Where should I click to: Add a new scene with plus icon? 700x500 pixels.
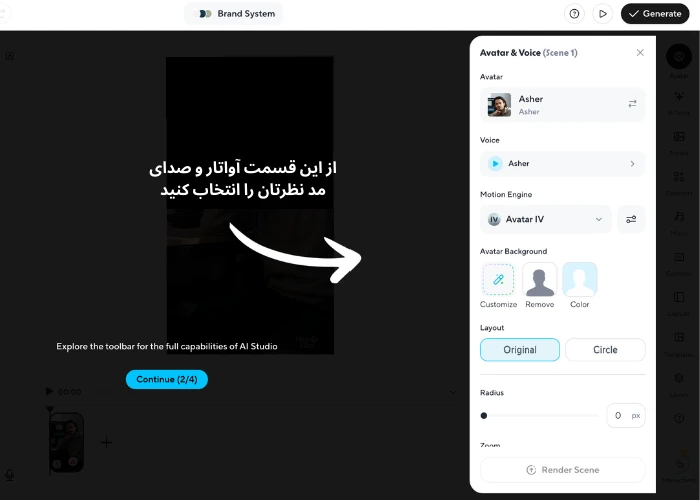click(106, 442)
